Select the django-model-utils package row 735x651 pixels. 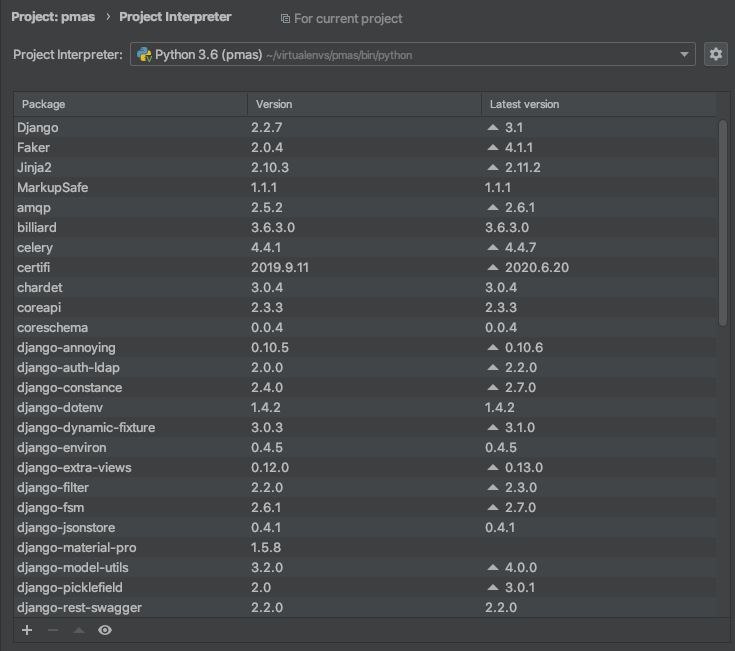tap(365, 567)
